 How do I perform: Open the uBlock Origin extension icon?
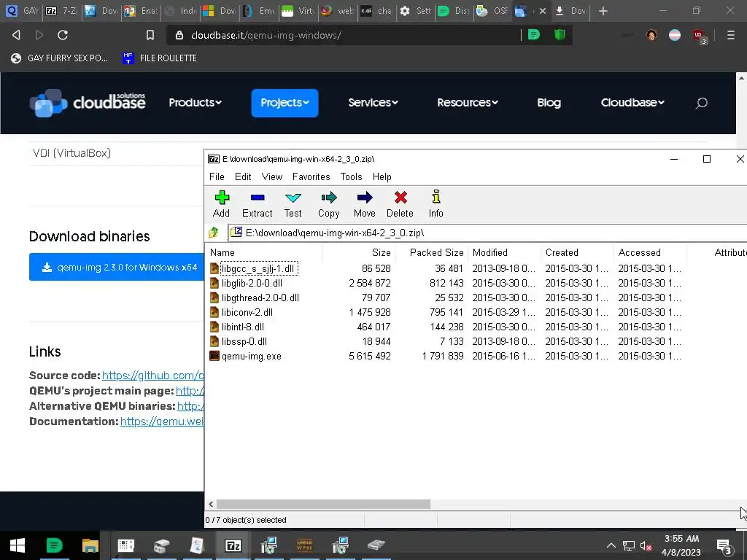tap(699, 35)
